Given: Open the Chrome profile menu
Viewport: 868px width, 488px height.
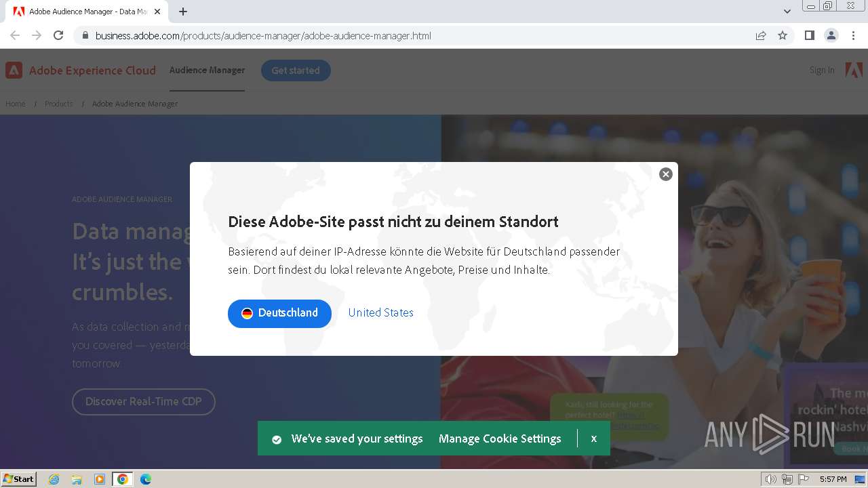Looking at the screenshot, I should [831, 35].
